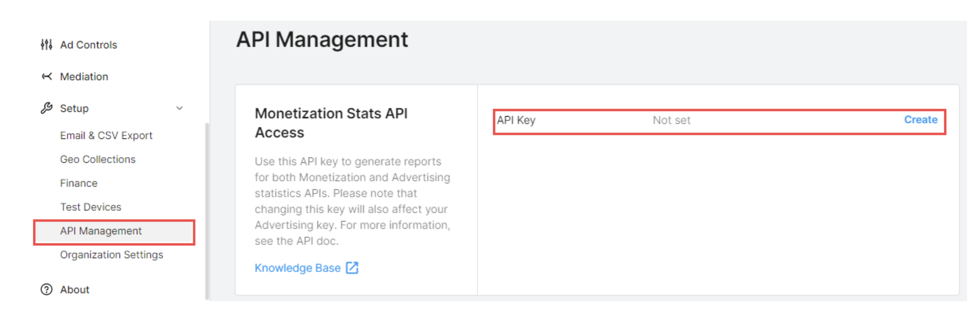Click the Mediation arrow icon
Screen dimensions: 980x323
(x=46, y=77)
